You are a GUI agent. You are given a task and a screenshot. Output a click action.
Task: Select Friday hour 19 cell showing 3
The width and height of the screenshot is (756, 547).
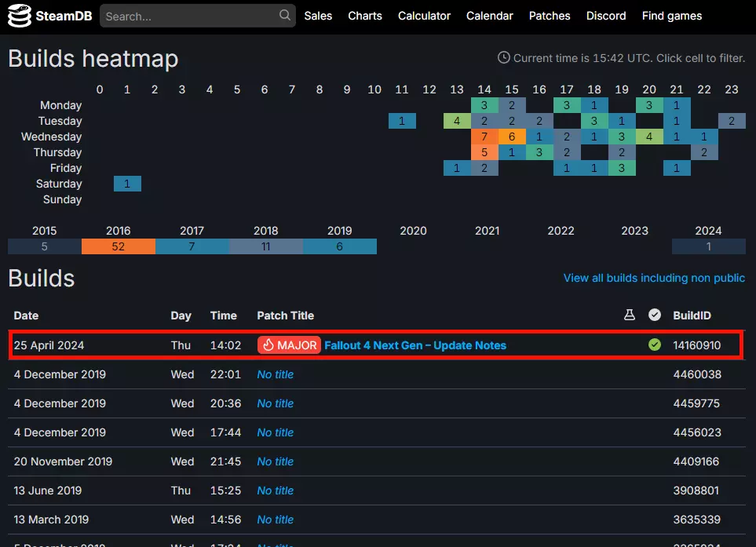622,168
